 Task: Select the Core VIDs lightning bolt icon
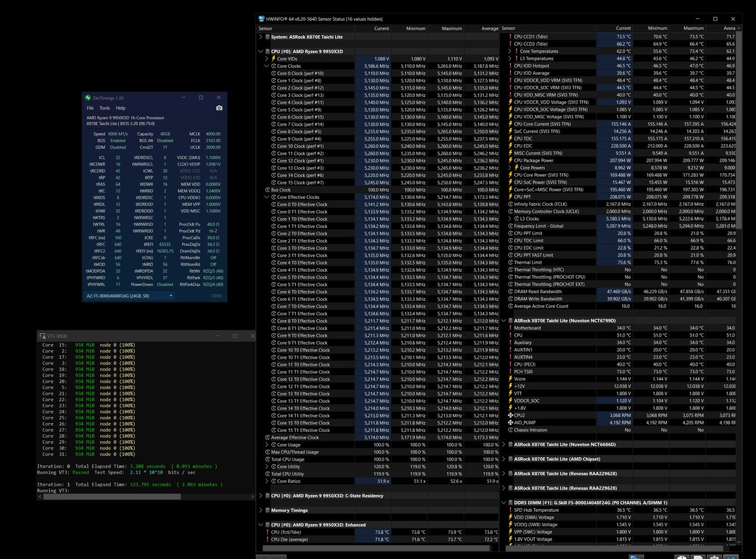(272, 59)
